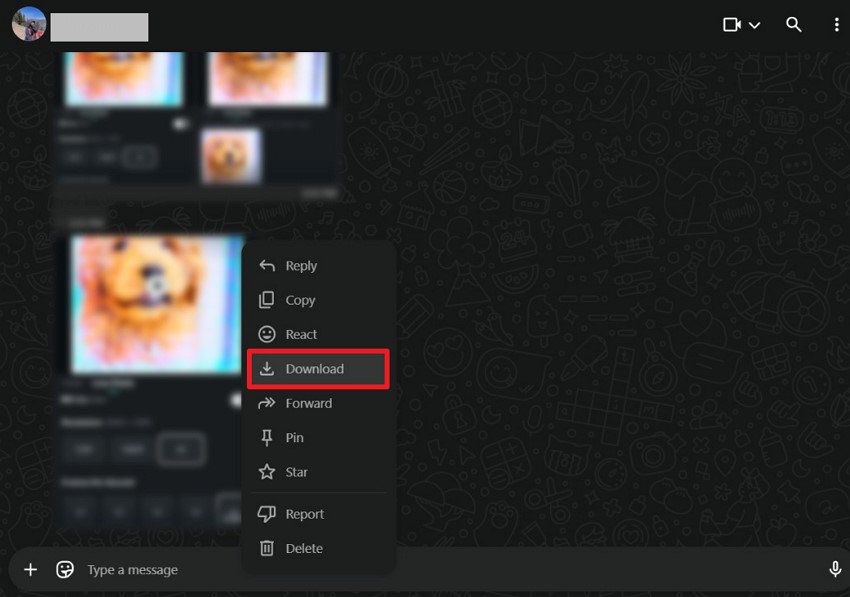Pin the message via context menu
The image size is (850, 597).
tap(294, 438)
